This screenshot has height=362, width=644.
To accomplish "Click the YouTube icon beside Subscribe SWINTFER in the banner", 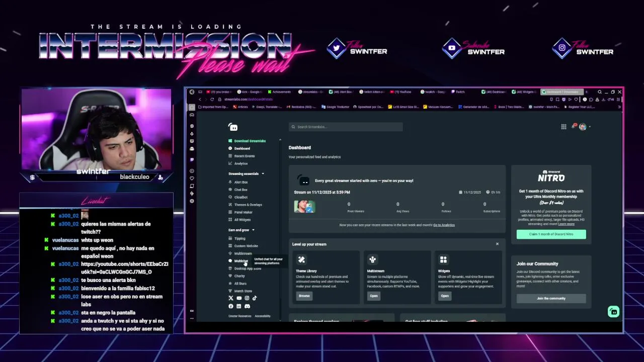I will click(452, 48).
